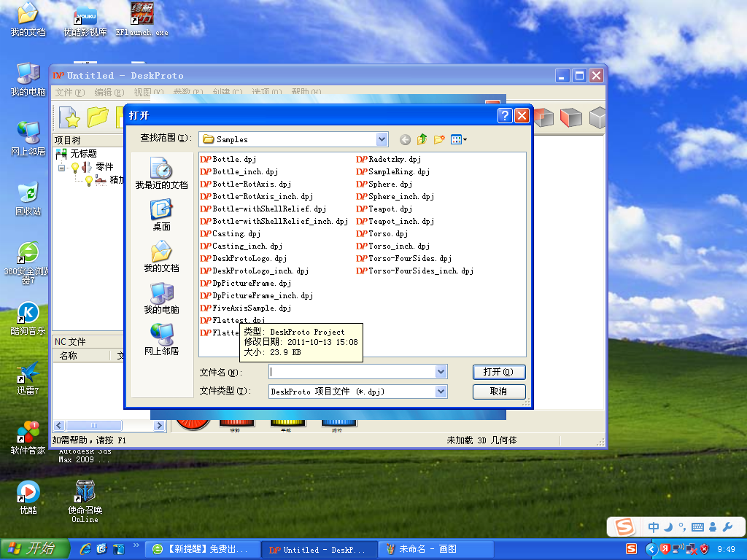
Task: Open the Recycle Bin (回收站) desktop icon
Action: click(28, 198)
